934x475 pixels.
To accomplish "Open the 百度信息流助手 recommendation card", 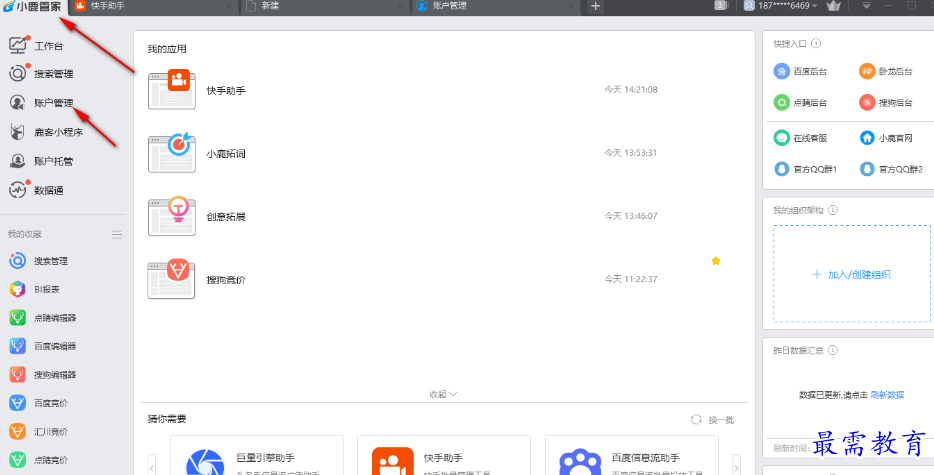I will (631, 455).
